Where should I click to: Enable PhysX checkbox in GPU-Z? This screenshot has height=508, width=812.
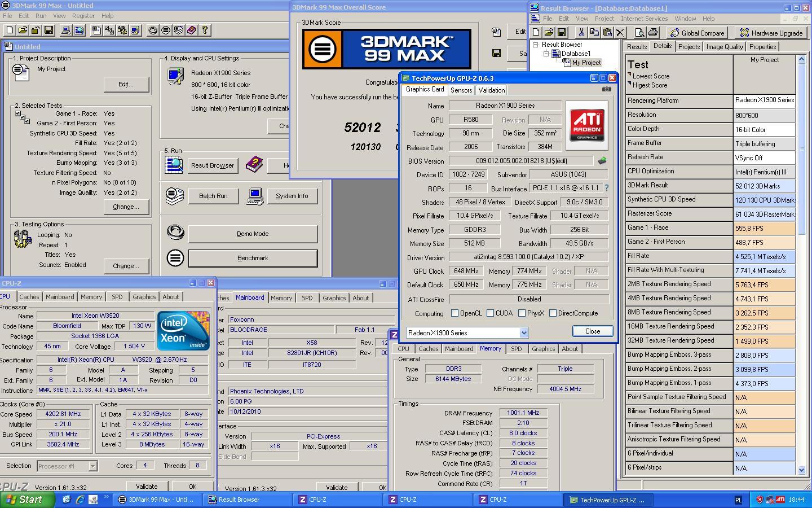[x=522, y=313]
